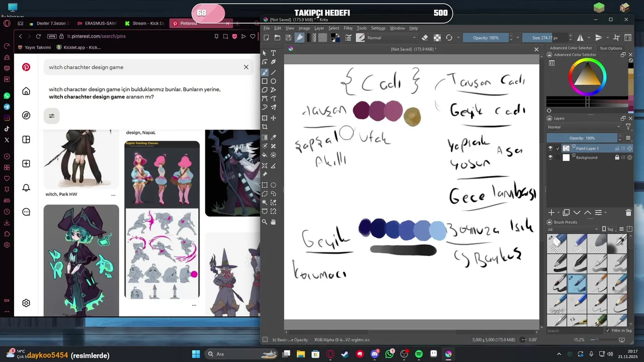Expand the Add layer plus dropdown
Image resolution: width=644 pixels, height=362 pixels.
point(557,213)
